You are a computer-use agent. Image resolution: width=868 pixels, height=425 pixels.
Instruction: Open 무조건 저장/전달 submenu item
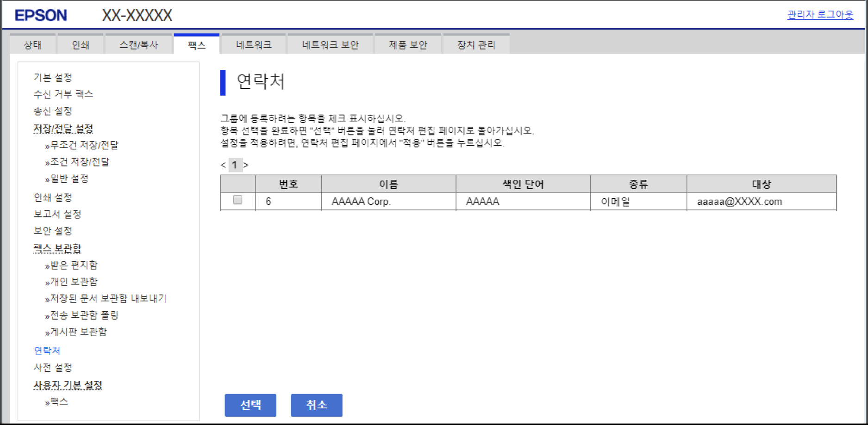(84, 145)
